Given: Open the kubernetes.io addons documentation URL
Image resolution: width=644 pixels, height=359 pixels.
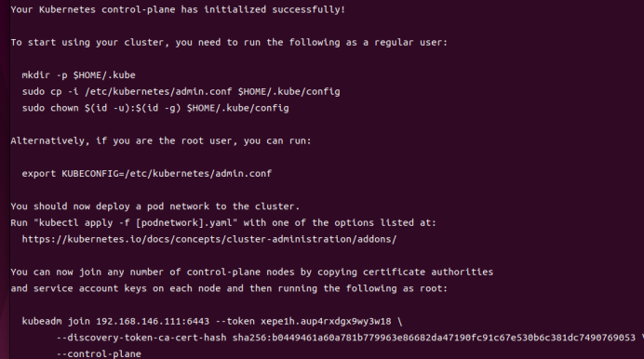Looking at the screenshot, I should coord(209,239).
